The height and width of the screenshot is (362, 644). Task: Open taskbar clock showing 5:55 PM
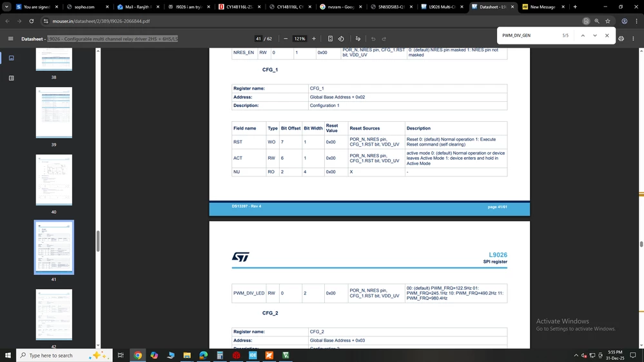click(x=615, y=355)
